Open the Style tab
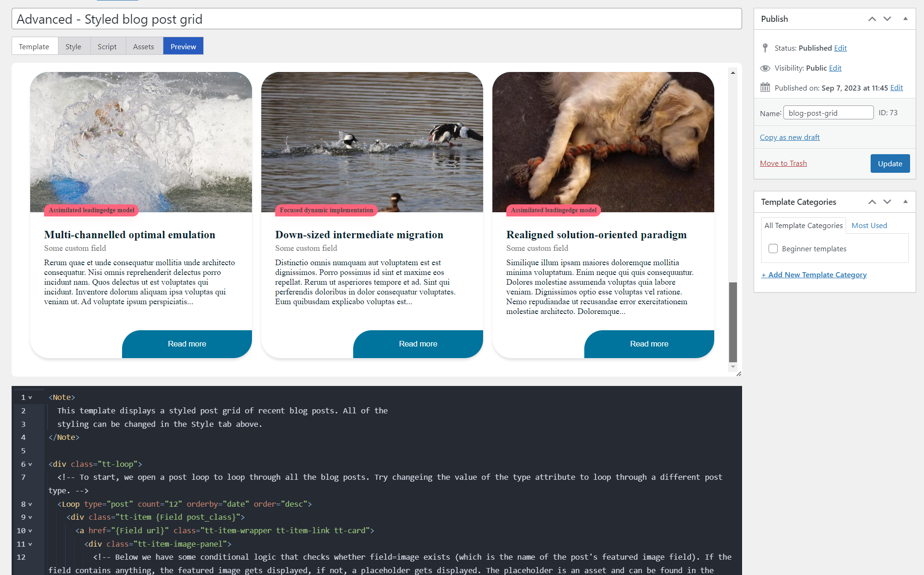Viewport: 924px width, 575px height. click(x=73, y=46)
